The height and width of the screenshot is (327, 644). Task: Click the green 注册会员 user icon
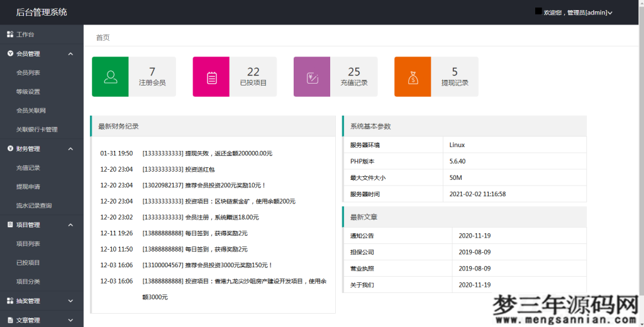pyautogui.click(x=110, y=77)
